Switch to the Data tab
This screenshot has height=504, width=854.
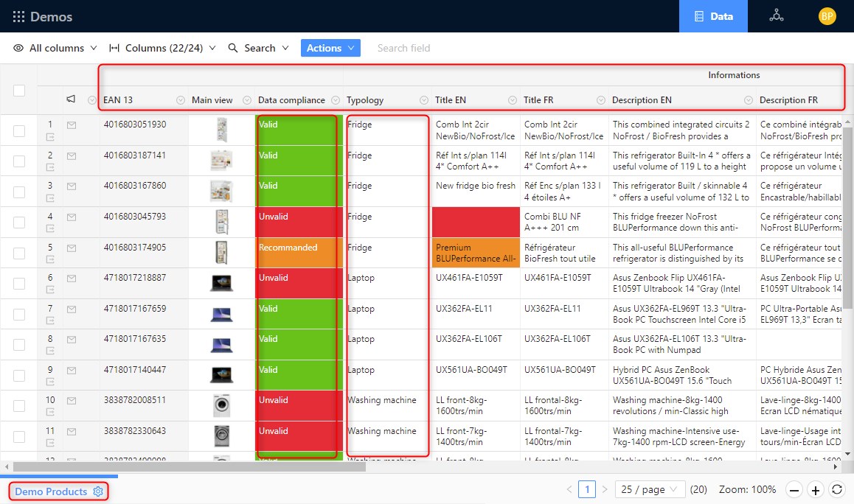[713, 16]
